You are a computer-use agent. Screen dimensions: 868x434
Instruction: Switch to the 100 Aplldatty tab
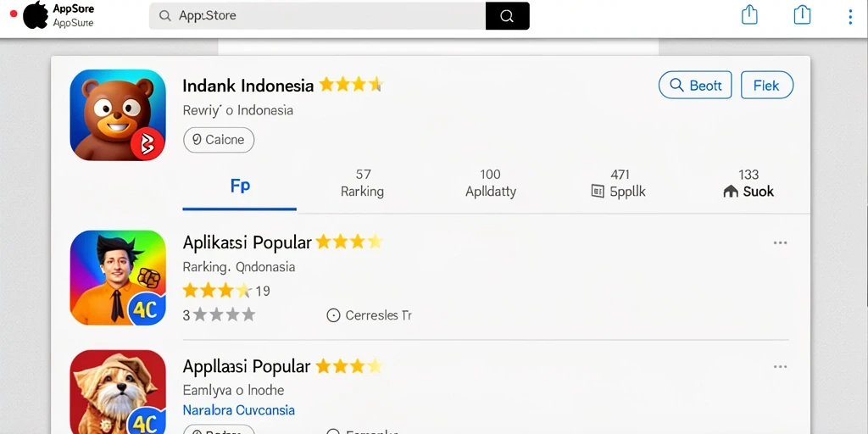click(491, 183)
